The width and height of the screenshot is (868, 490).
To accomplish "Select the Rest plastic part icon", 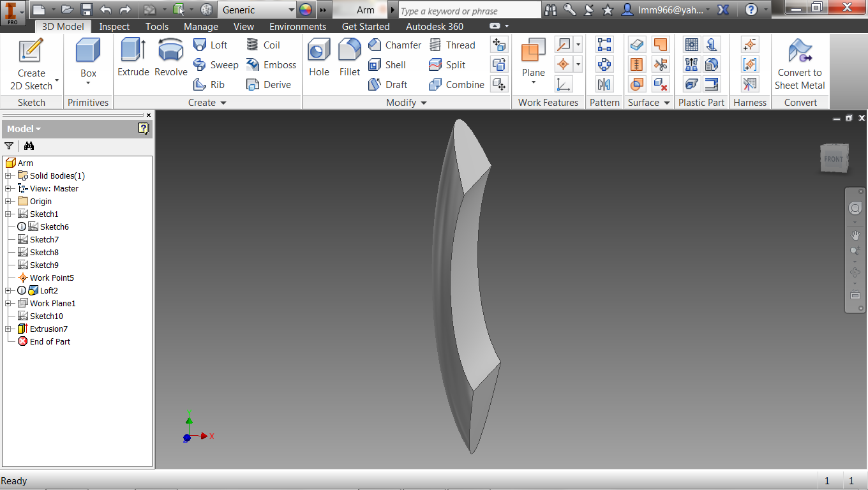I will coord(691,84).
